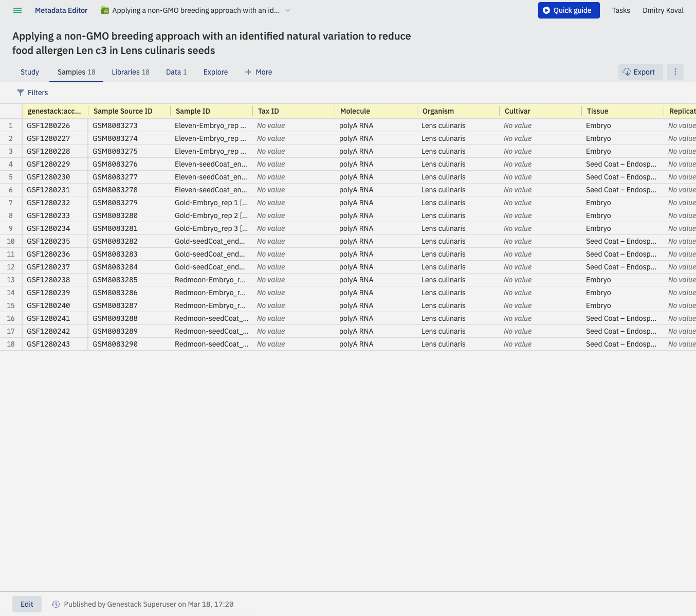Image resolution: width=696 pixels, height=616 pixels.
Task: Select the Samples 18 tab
Action: pos(76,72)
